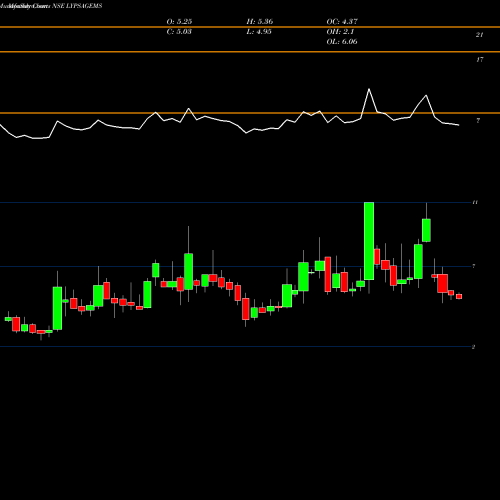This screenshot has height=500, width=500.
Task: Select the last red candlestick on the chart
Action: point(459,297)
